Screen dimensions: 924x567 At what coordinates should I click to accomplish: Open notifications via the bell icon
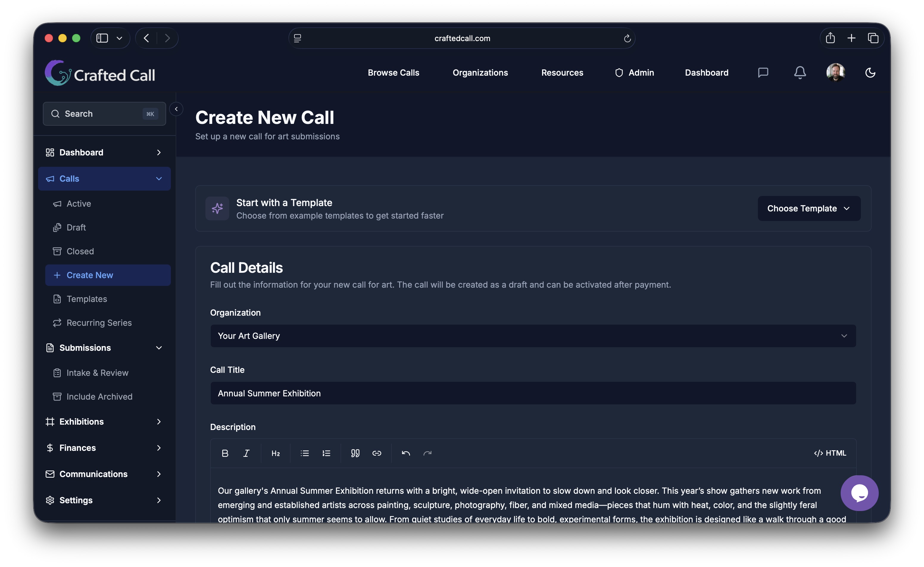[800, 72]
